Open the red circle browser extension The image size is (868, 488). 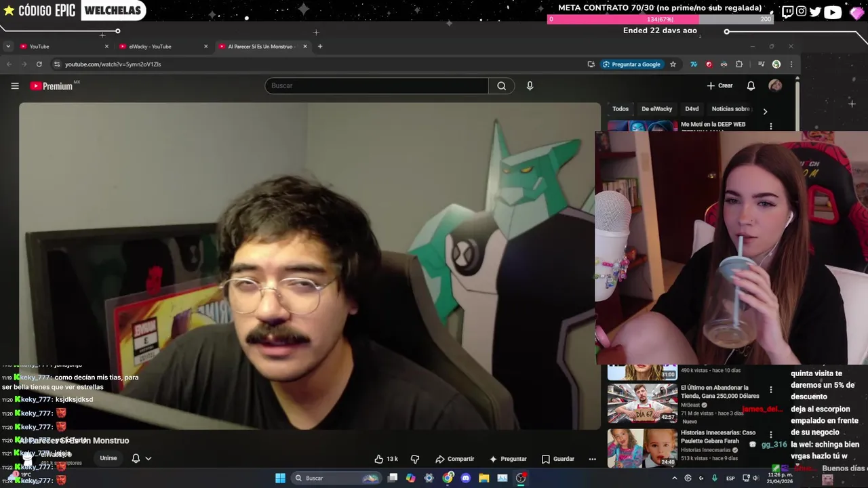[x=709, y=64]
